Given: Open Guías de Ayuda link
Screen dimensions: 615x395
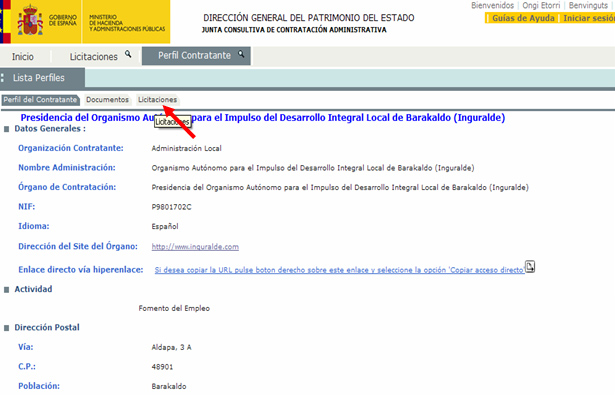Looking at the screenshot, I should [523, 18].
